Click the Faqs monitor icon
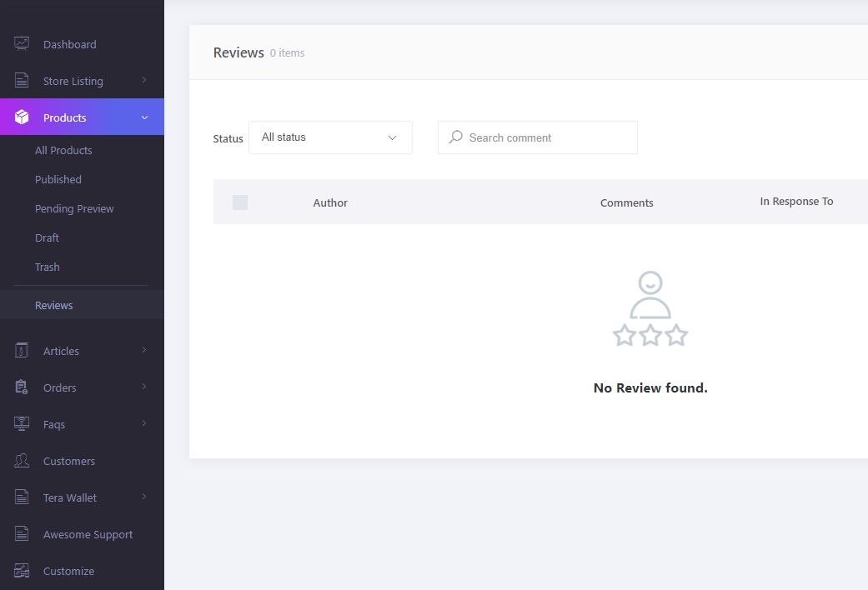 click(x=22, y=424)
